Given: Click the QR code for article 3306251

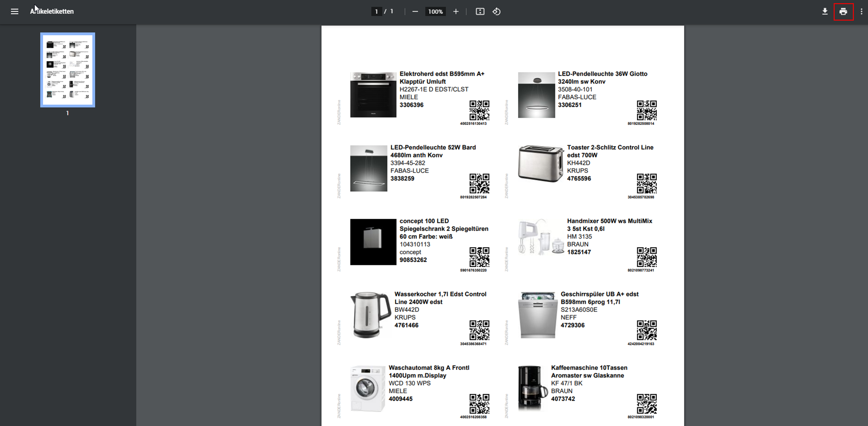Looking at the screenshot, I should pyautogui.click(x=646, y=110).
